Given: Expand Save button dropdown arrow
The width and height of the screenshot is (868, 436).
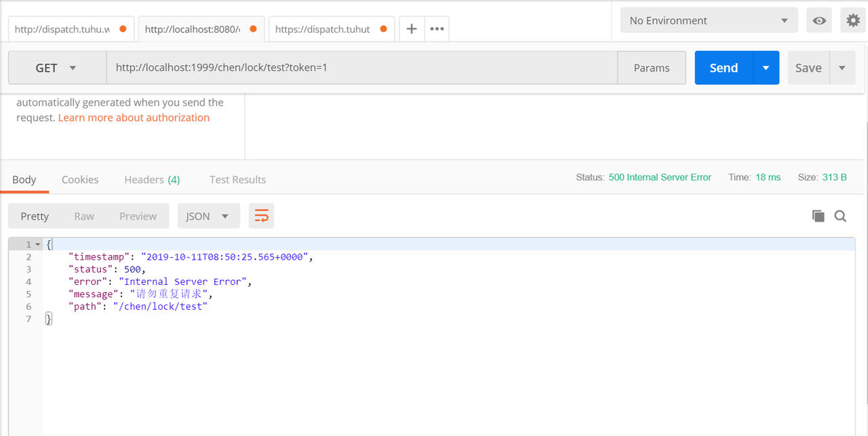Looking at the screenshot, I should [x=842, y=68].
